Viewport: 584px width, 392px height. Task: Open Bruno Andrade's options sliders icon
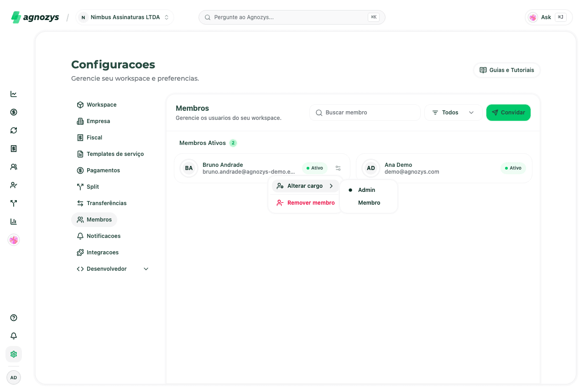[x=338, y=168]
